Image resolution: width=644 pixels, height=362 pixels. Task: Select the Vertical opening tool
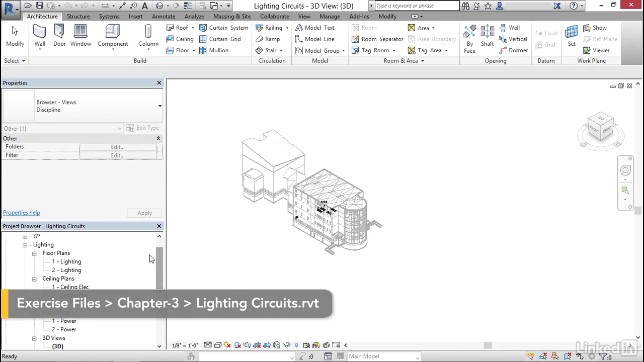point(513,39)
